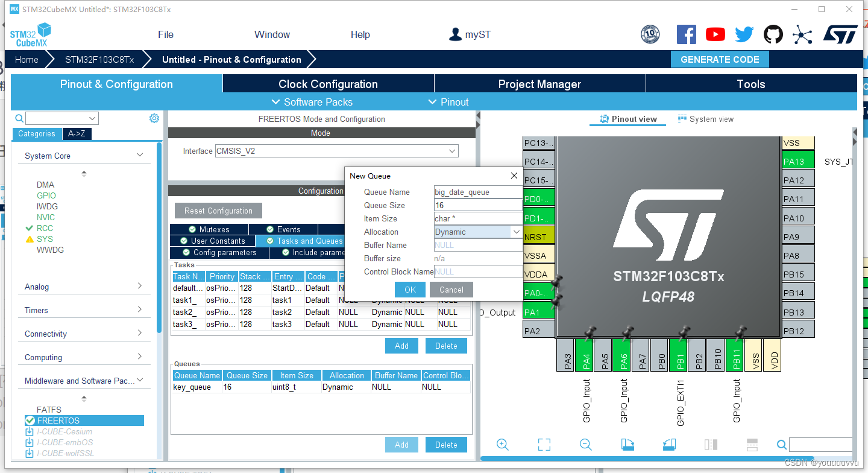868x473 pixels.
Task: Go to Home breadcrumb
Action: point(27,59)
